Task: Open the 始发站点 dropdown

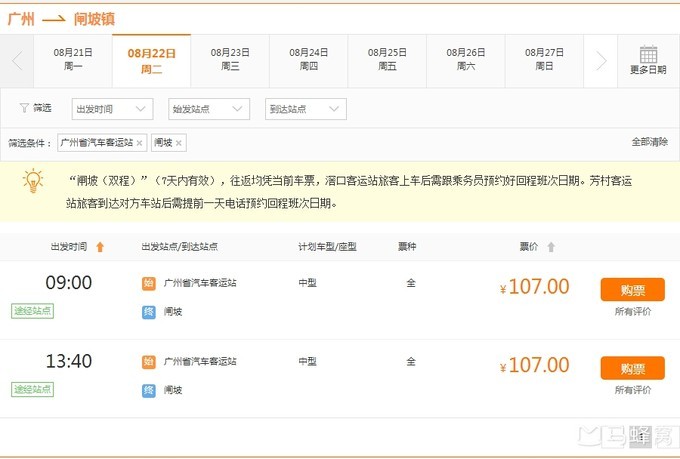Action: 209,109
